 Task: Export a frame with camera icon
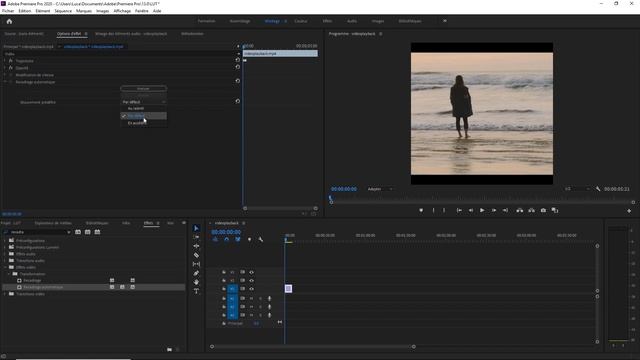click(543, 210)
